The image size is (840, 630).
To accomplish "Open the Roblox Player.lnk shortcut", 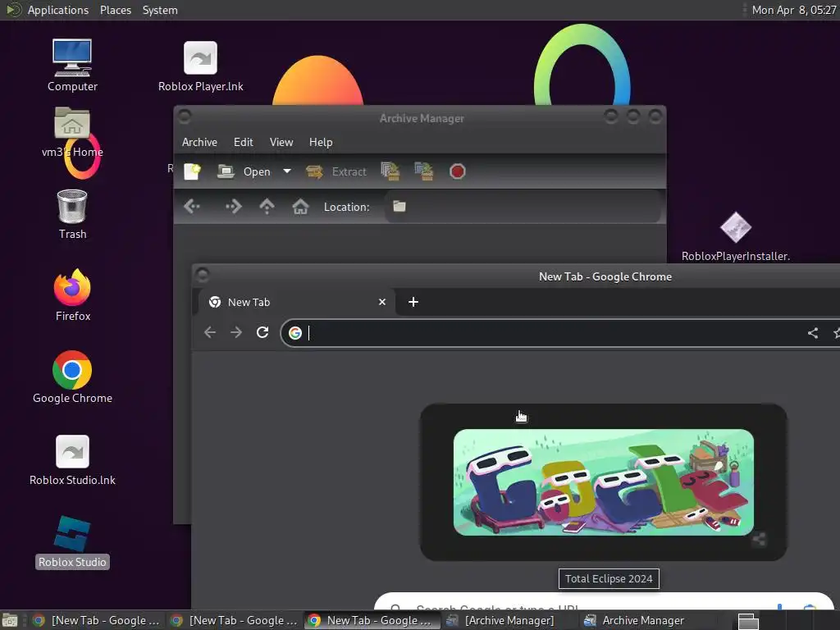I will tap(200, 66).
